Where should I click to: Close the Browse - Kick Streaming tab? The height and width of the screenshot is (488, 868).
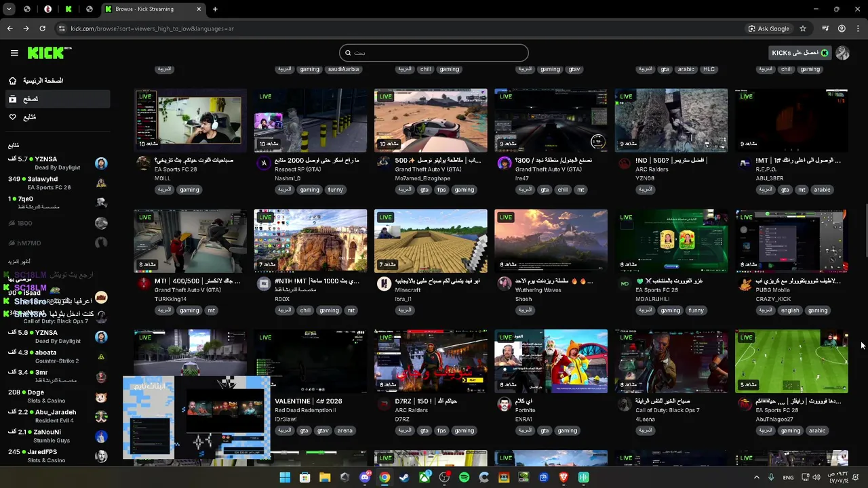point(199,9)
